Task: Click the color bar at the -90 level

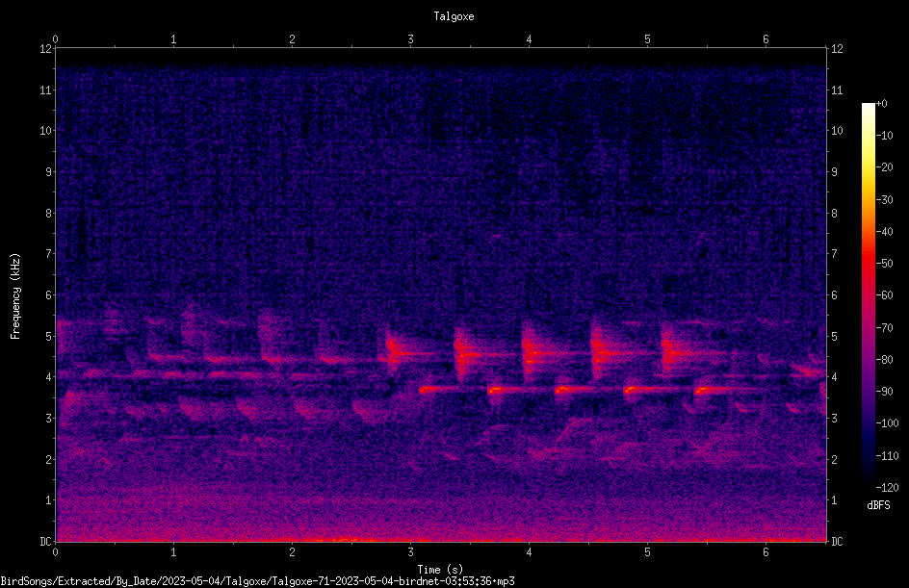Action: click(868, 391)
